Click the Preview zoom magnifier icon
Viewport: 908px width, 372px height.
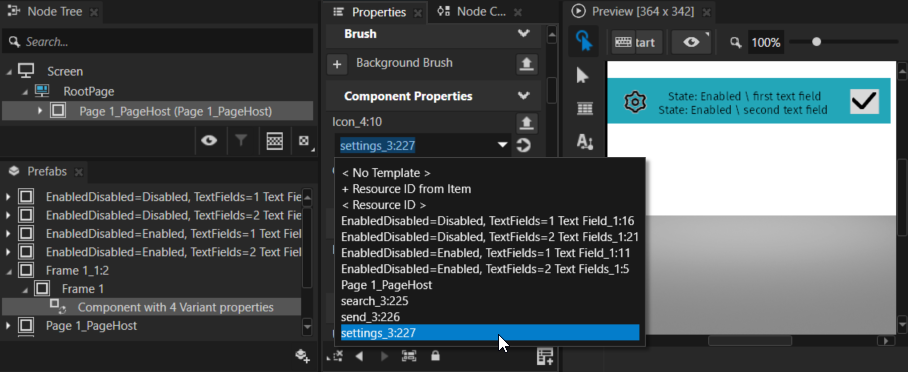point(735,42)
